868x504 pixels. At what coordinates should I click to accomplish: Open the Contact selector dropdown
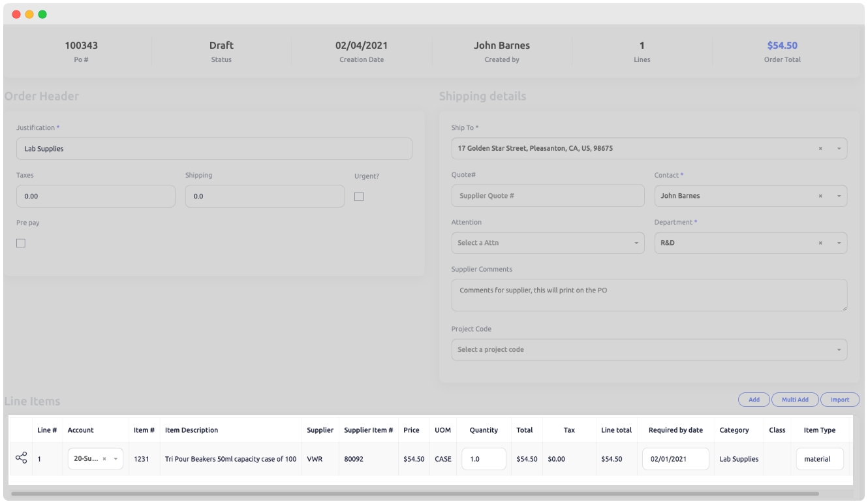839,195
